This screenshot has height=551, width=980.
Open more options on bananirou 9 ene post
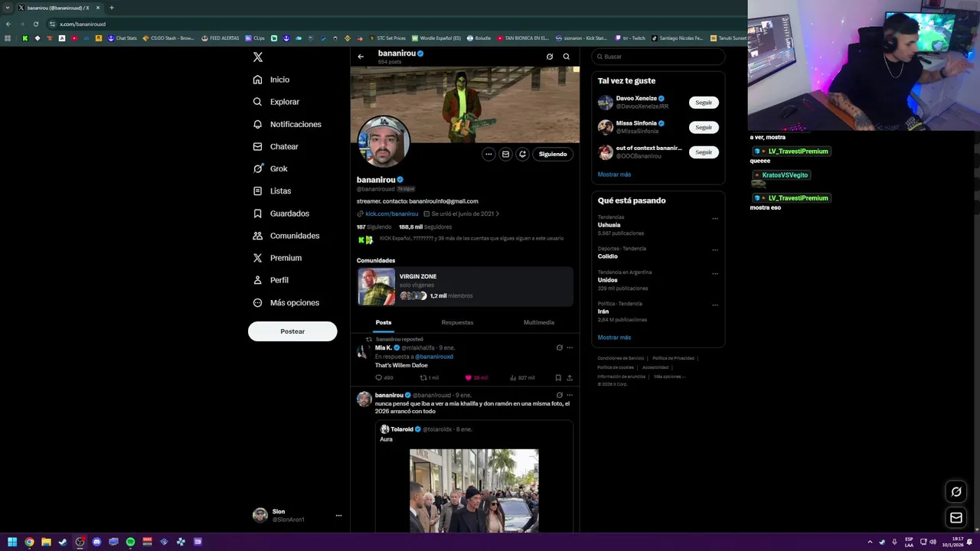[x=570, y=395]
